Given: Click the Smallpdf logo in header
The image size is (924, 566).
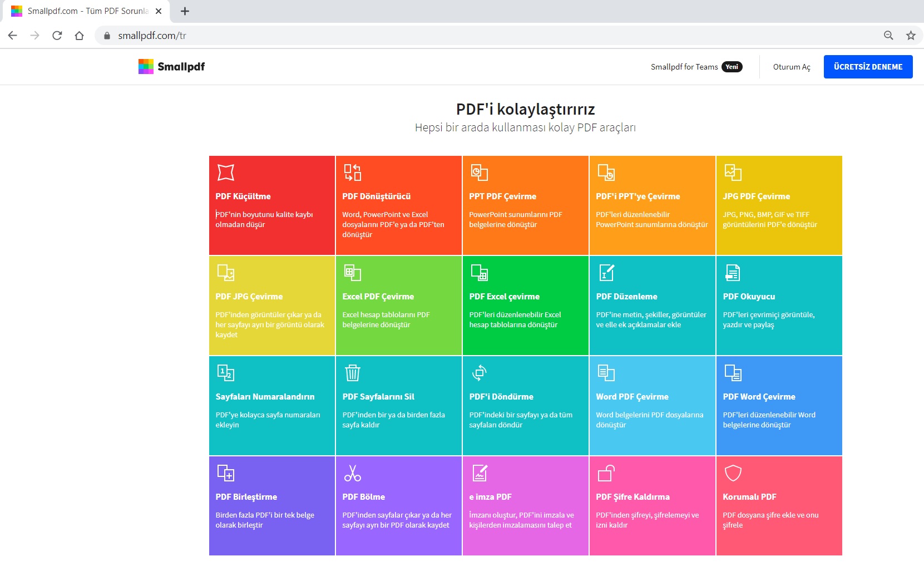Looking at the screenshot, I should pyautogui.click(x=171, y=67).
